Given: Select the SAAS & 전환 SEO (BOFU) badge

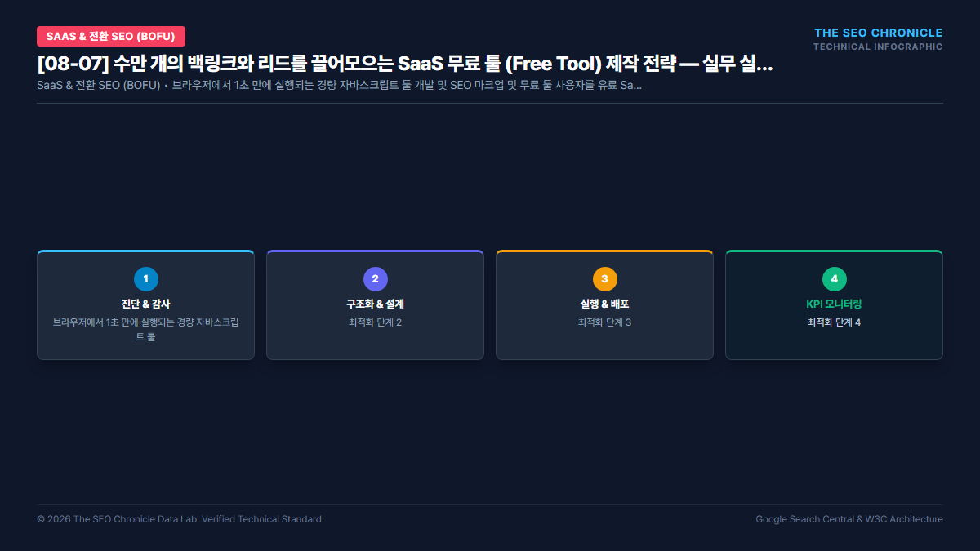Looking at the screenshot, I should [x=111, y=36].
